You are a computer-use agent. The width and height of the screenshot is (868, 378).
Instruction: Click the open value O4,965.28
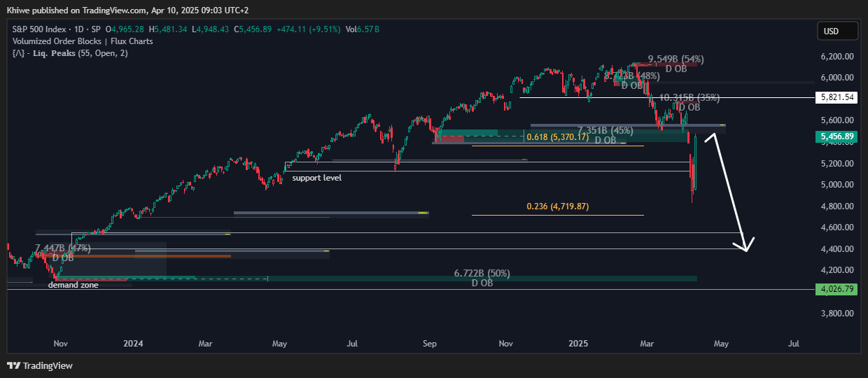click(x=124, y=29)
